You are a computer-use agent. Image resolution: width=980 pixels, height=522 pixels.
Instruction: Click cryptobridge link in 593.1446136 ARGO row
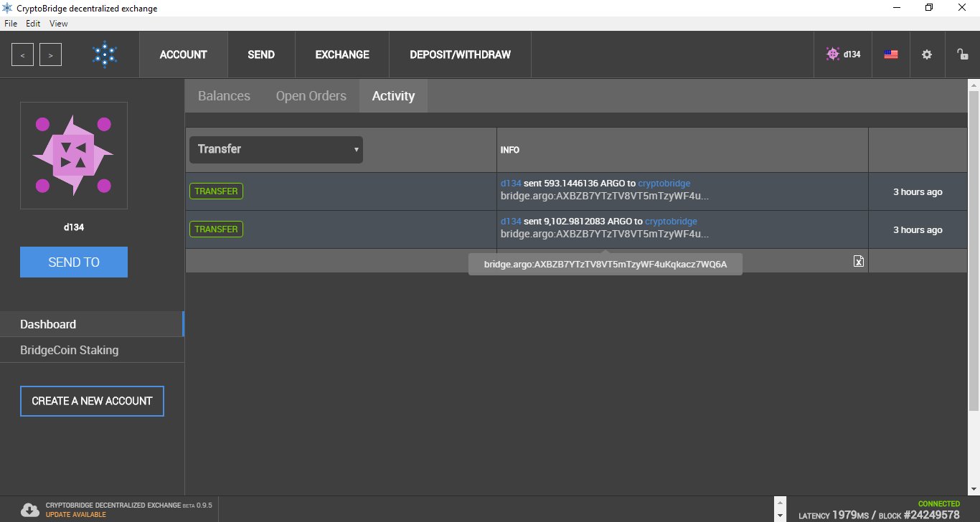(664, 184)
